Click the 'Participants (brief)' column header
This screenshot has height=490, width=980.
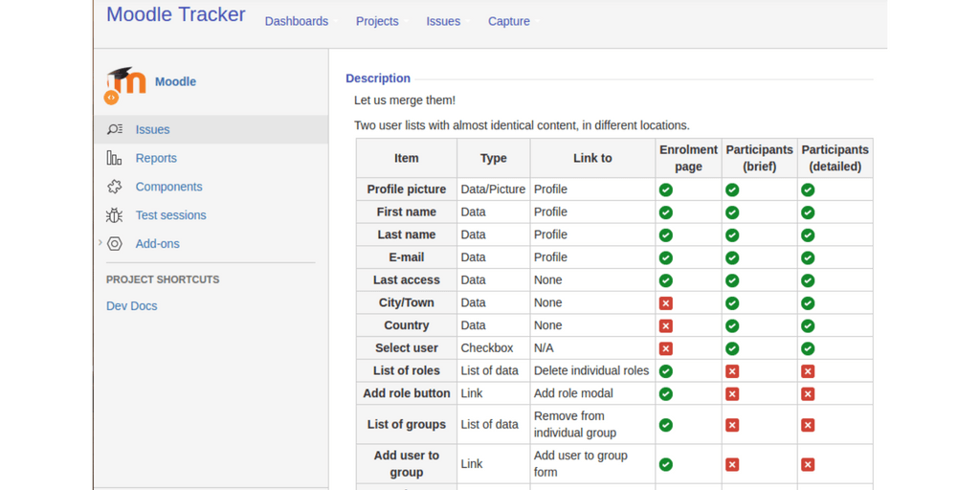[759, 158]
